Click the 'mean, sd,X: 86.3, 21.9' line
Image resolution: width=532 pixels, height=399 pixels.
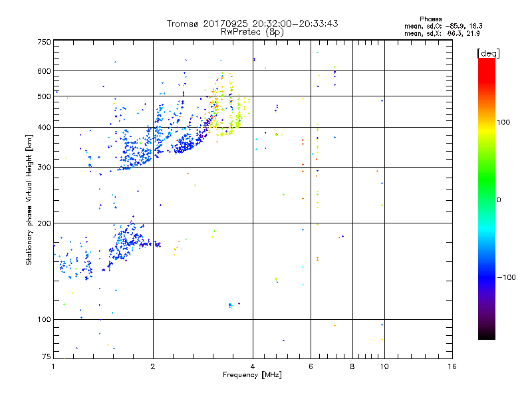pos(442,34)
